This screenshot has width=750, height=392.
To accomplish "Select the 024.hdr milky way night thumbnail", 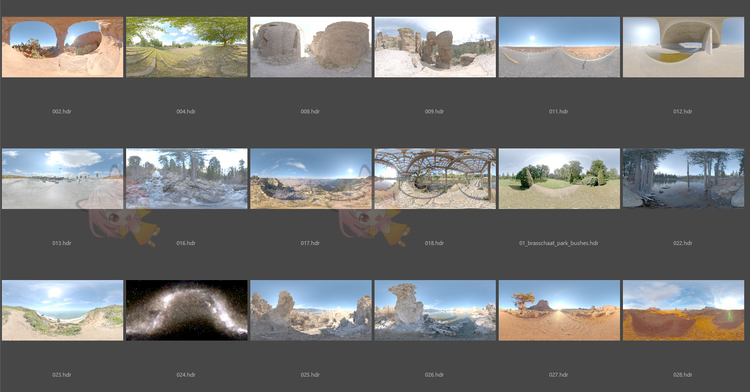I will pos(187,310).
